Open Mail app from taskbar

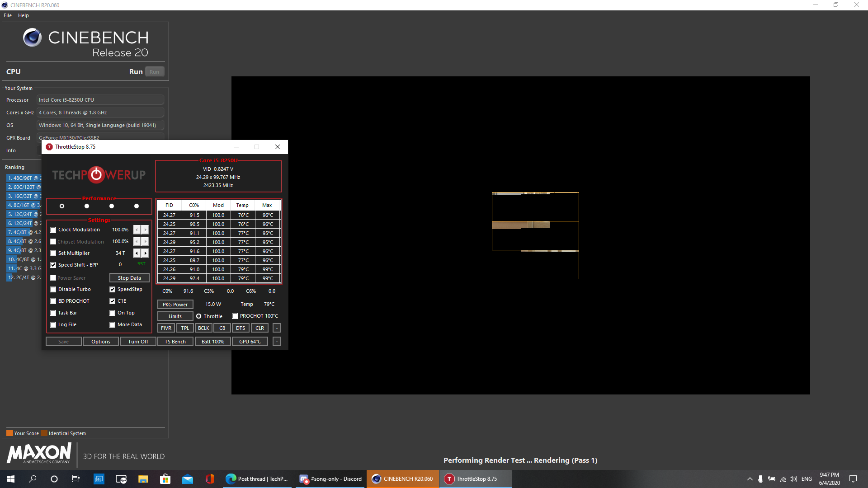click(187, 479)
